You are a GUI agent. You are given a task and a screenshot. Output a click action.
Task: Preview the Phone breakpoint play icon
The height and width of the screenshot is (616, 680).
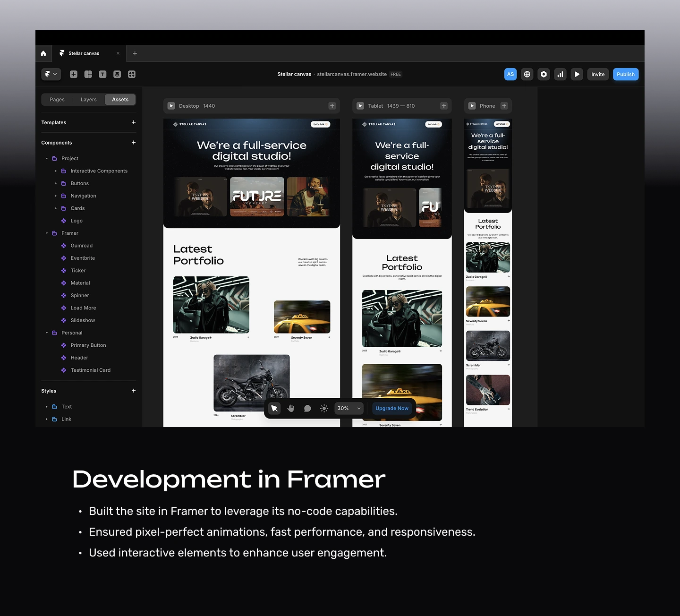tap(472, 106)
